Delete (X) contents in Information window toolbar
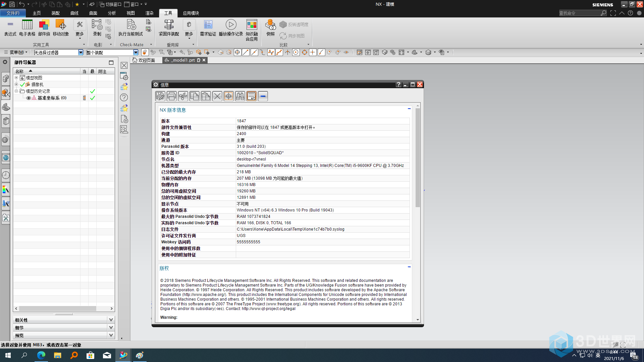Image resolution: width=644 pixels, height=362 pixels. tap(217, 96)
